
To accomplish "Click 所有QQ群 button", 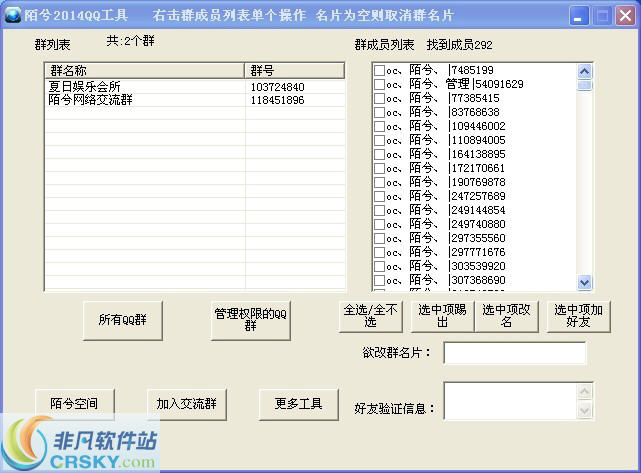I will [123, 320].
